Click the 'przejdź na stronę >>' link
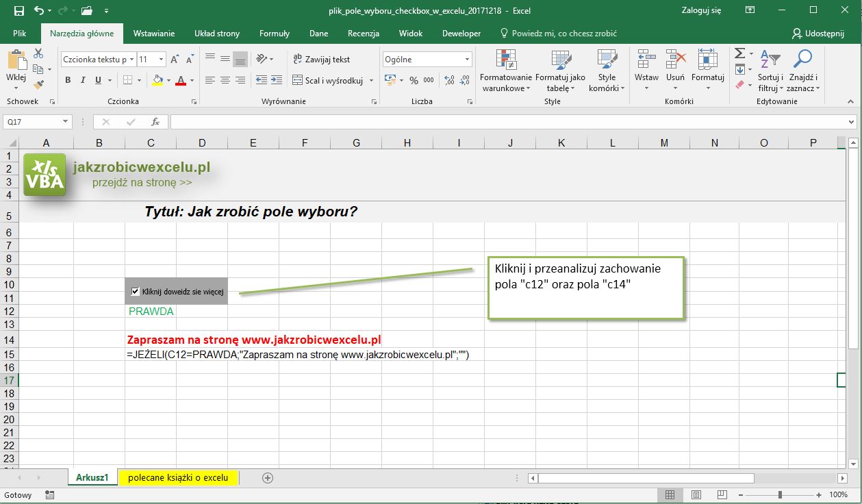This screenshot has height=504, width=862. 142,183
